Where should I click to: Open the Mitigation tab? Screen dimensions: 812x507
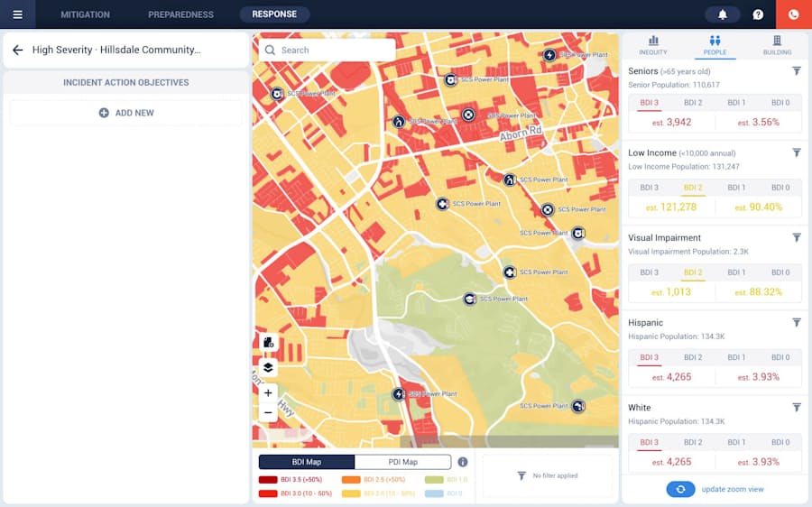point(85,14)
